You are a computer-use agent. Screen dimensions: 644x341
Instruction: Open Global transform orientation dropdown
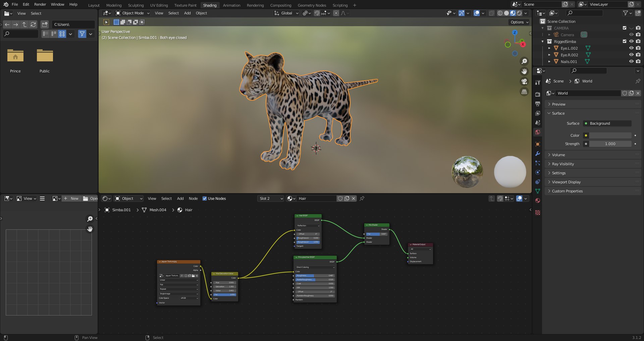click(286, 13)
